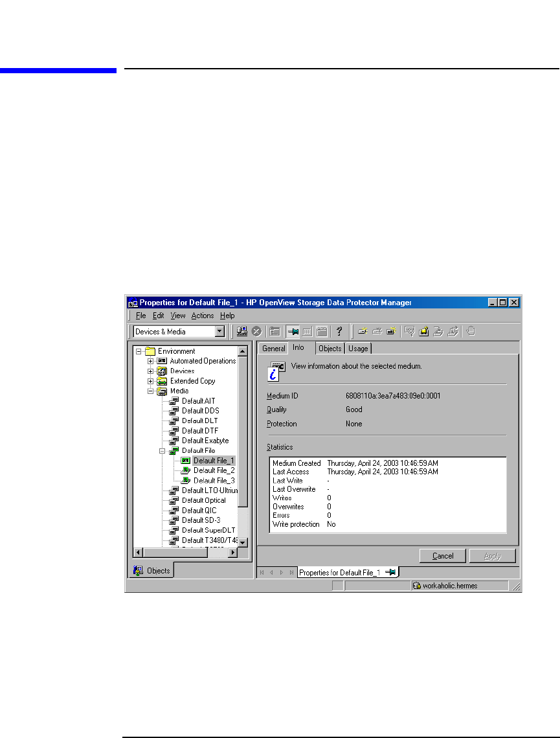560x738 pixels.
Task: Click the tree scrollbar down arrow
Action: [x=243, y=542]
